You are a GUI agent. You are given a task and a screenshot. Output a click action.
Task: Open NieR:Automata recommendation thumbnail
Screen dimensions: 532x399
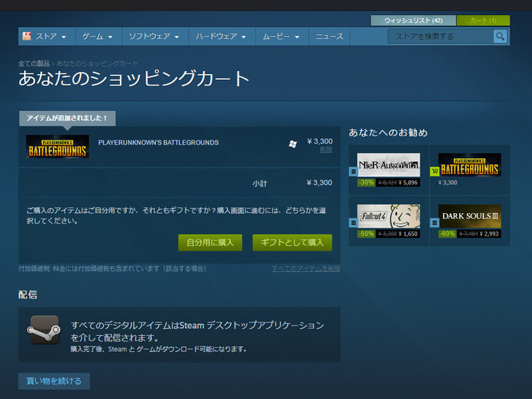(x=388, y=164)
